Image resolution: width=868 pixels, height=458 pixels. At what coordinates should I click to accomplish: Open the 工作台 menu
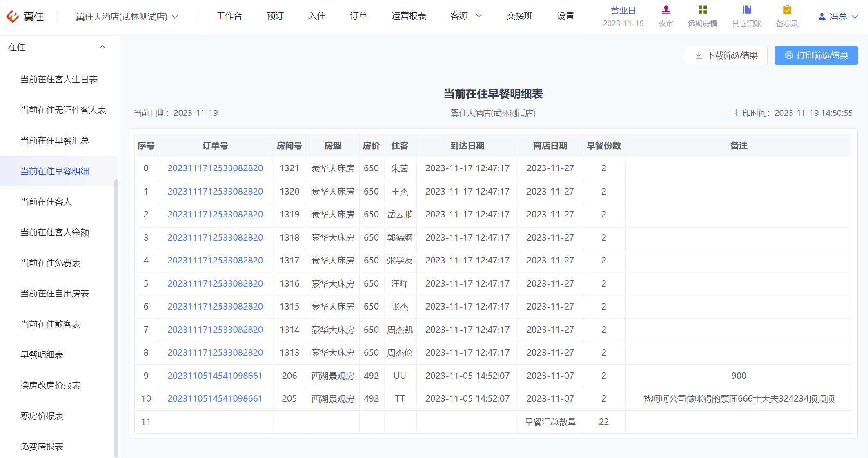pyautogui.click(x=229, y=16)
